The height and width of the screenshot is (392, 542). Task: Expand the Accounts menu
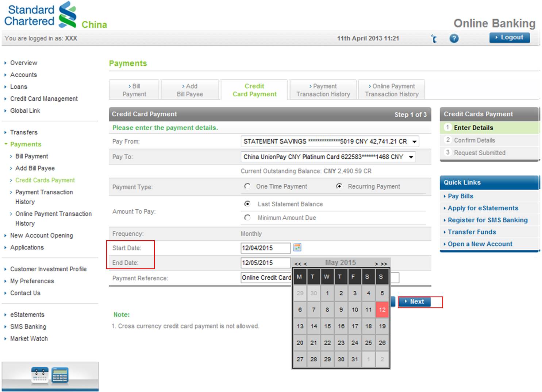(x=23, y=75)
